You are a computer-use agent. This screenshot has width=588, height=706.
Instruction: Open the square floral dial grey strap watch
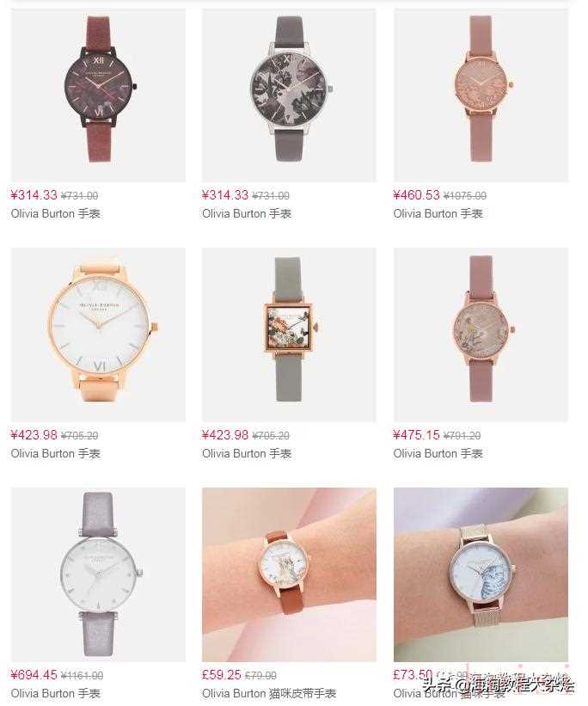click(x=289, y=335)
